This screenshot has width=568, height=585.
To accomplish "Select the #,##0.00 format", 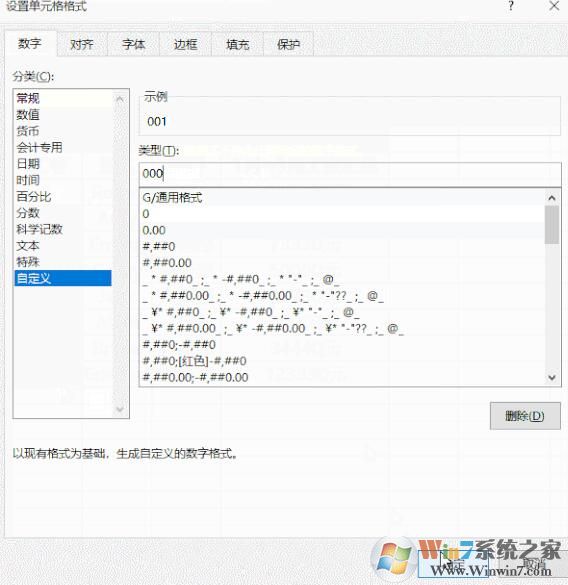I will tap(342, 263).
